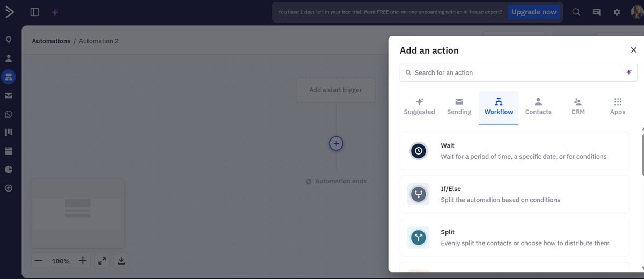Click the Wait action title
644x279 pixels.
click(448, 145)
